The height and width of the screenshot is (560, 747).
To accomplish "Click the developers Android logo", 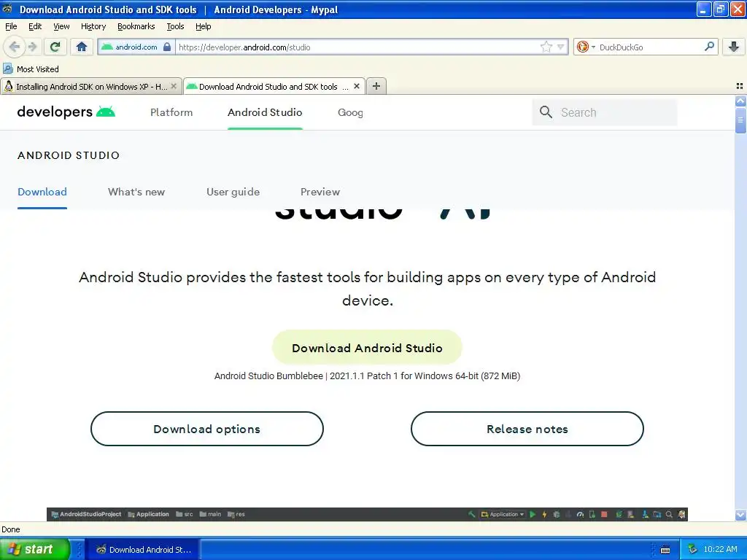I will pyautogui.click(x=66, y=112).
